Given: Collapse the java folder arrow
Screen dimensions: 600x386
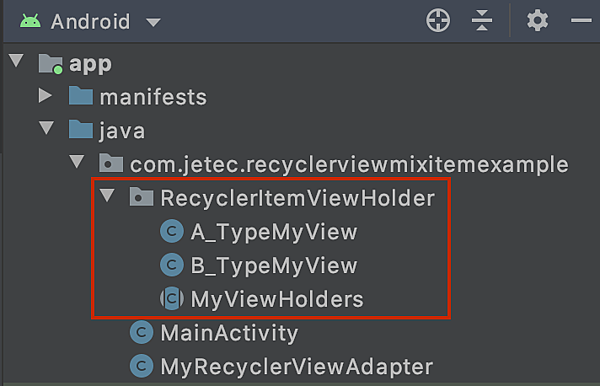Looking at the screenshot, I should click(46, 127).
